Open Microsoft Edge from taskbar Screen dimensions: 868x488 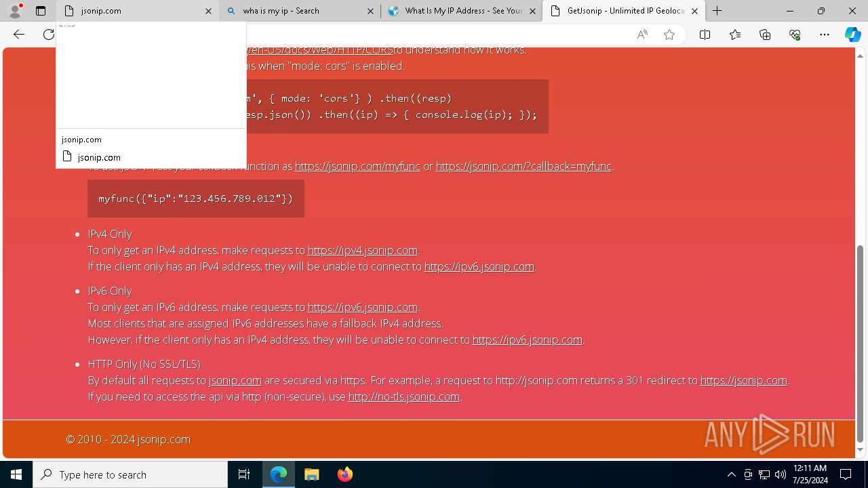tap(279, 474)
